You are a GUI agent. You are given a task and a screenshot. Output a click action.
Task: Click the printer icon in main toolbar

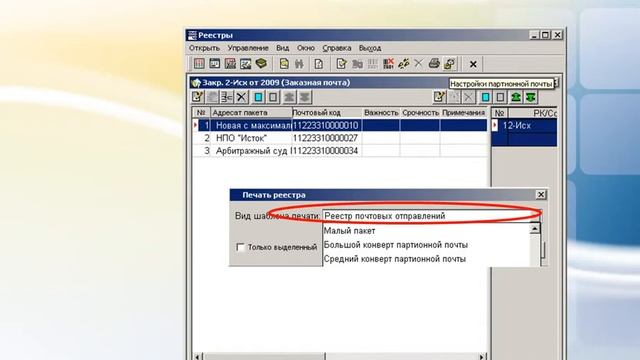pos(434,64)
